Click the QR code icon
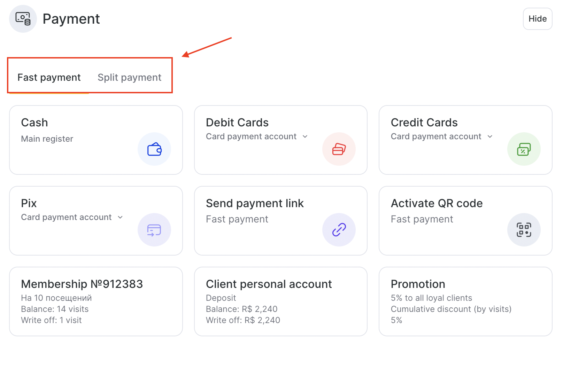Viewport: 563px width, 392px height. point(524,230)
